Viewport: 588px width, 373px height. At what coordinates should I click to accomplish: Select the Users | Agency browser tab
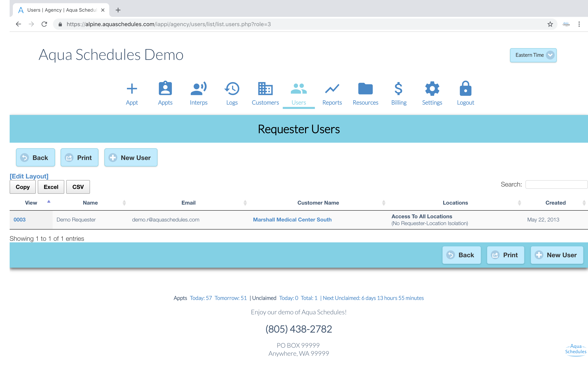[x=61, y=10]
